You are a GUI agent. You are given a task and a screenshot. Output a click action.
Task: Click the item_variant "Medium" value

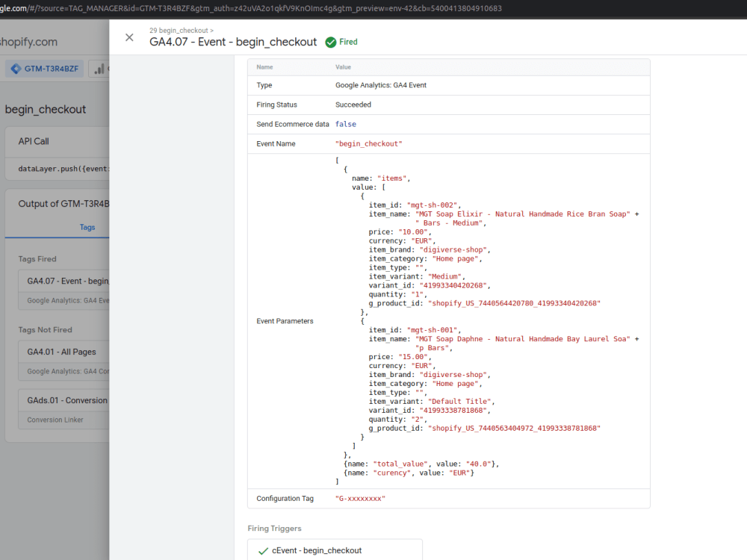point(445,277)
